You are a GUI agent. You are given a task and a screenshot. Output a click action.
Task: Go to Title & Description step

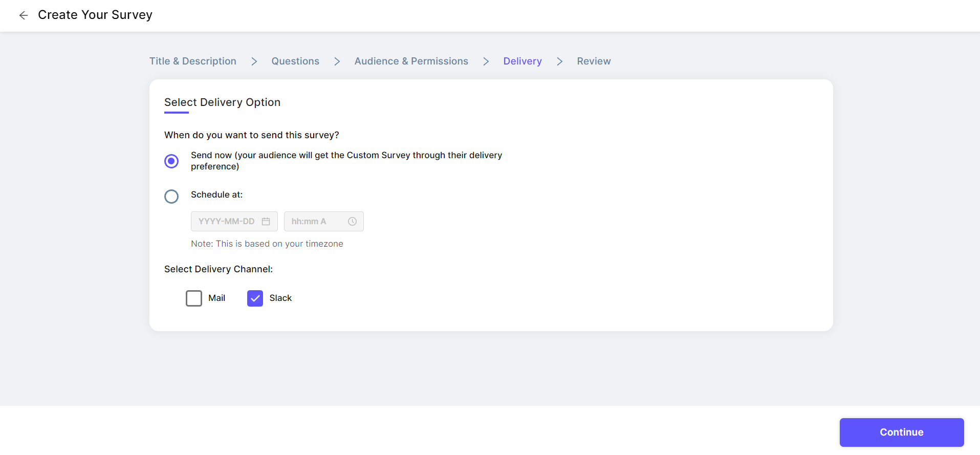[x=193, y=61]
